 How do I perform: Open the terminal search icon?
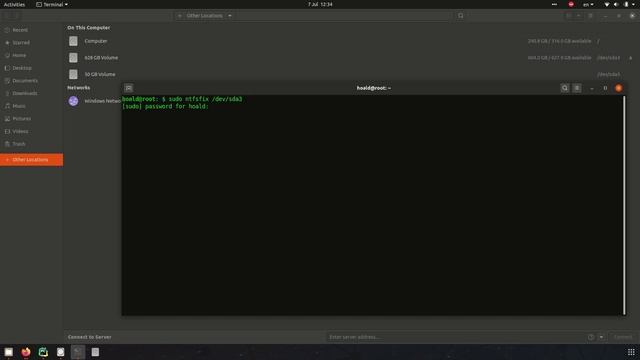(x=564, y=88)
